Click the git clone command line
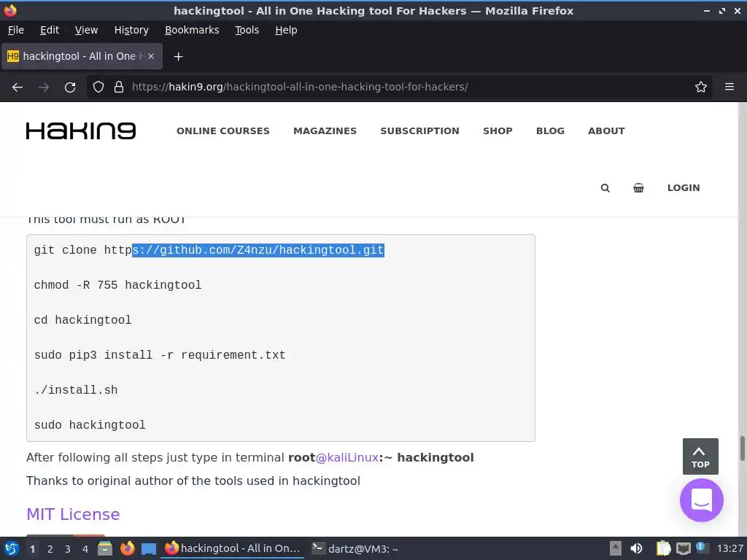 point(209,250)
